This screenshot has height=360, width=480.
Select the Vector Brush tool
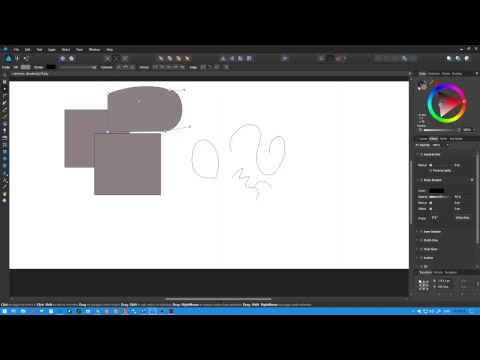[5, 117]
